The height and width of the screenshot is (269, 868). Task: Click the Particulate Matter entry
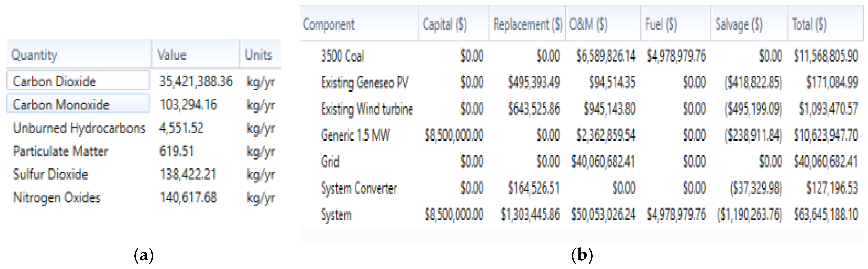[x=61, y=151]
